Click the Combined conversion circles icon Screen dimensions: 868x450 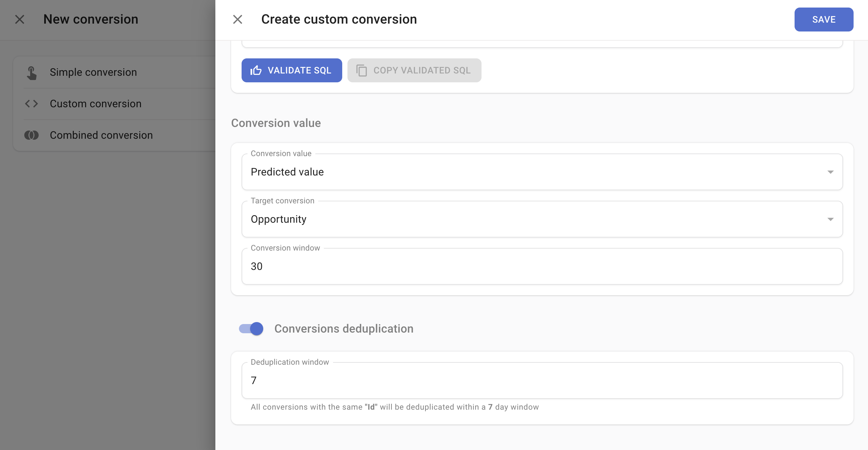pyautogui.click(x=32, y=135)
